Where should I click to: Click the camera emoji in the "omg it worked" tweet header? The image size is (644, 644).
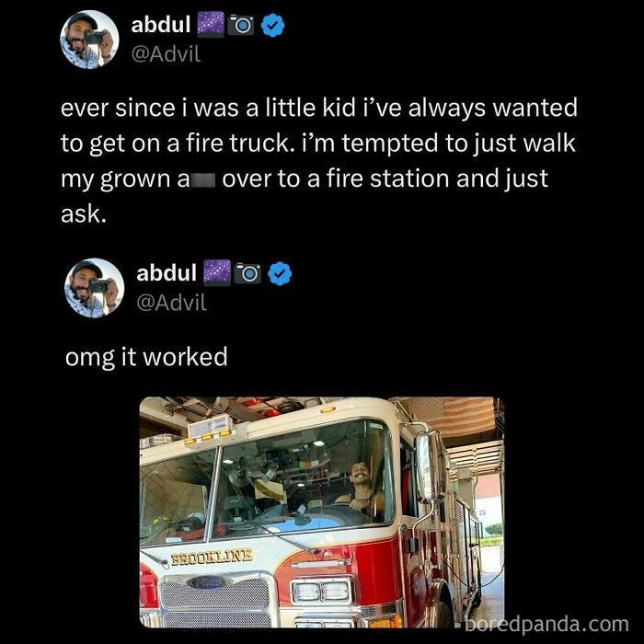pos(247,273)
